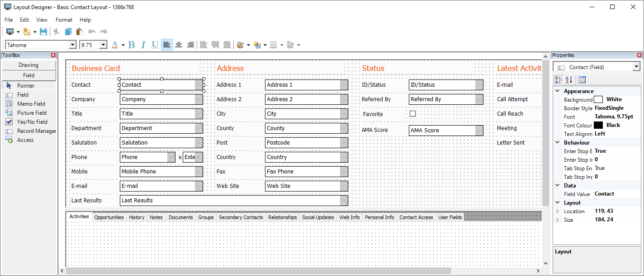Open the Contact (Field) selector in Properties
This screenshot has height=276, width=644.
pos(636,66)
